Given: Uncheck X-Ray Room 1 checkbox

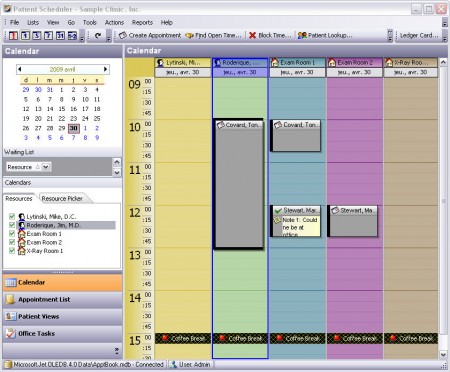Looking at the screenshot, I should click(x=12, y=251).
